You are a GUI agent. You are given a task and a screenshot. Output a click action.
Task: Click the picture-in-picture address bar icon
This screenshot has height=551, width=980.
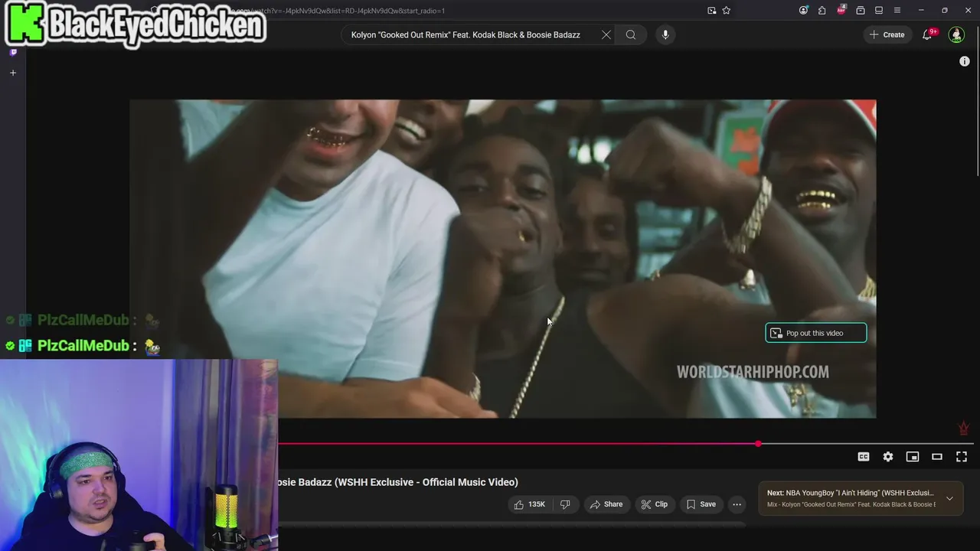tap(711, 11)
